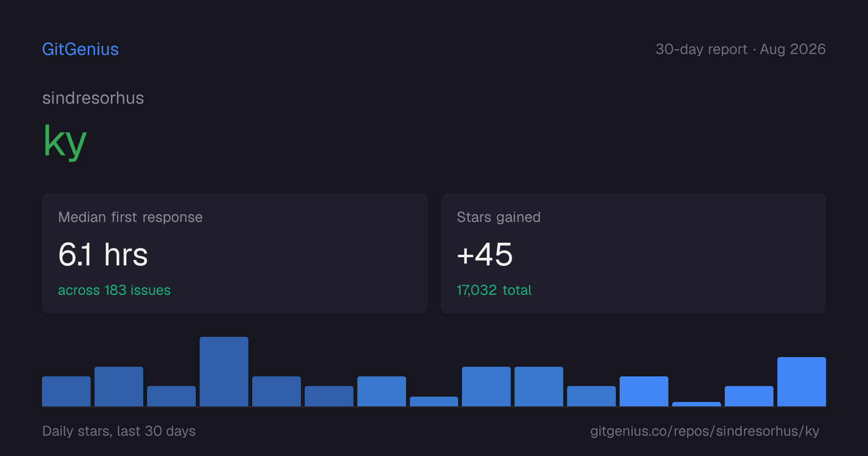Image resolution: width=868 pixels, height=456 pixels.
Task: Select the "6.1 hrs" value
Action: (103, 254)
